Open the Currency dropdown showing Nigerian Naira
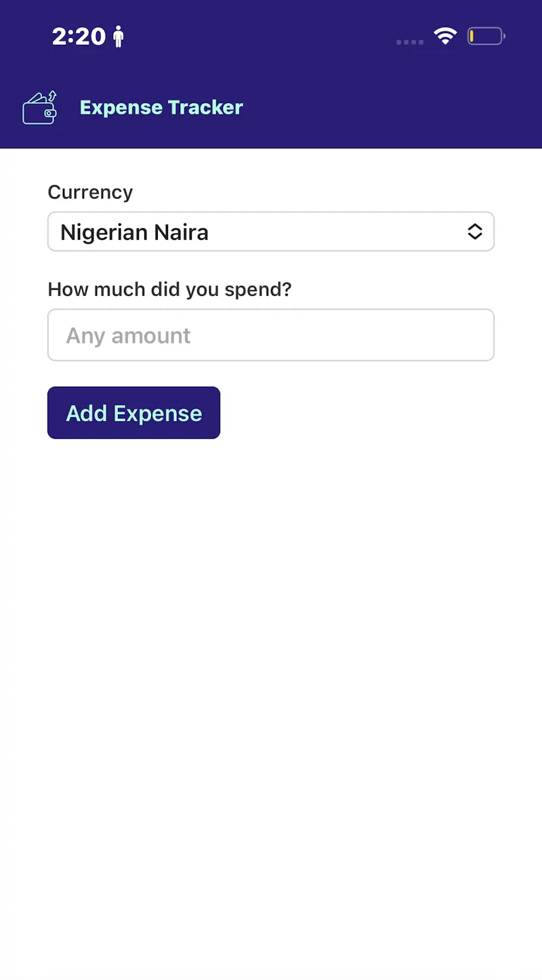 click(x=271, y=232)
